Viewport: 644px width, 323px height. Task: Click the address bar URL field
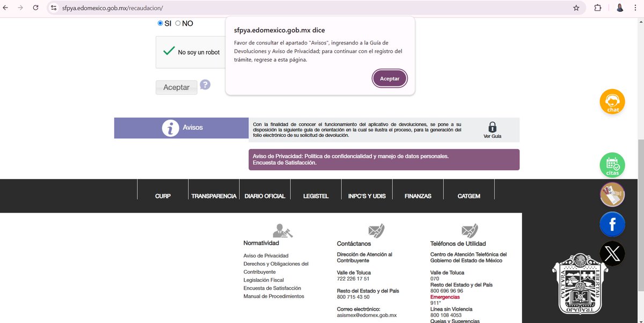point(311,8)
